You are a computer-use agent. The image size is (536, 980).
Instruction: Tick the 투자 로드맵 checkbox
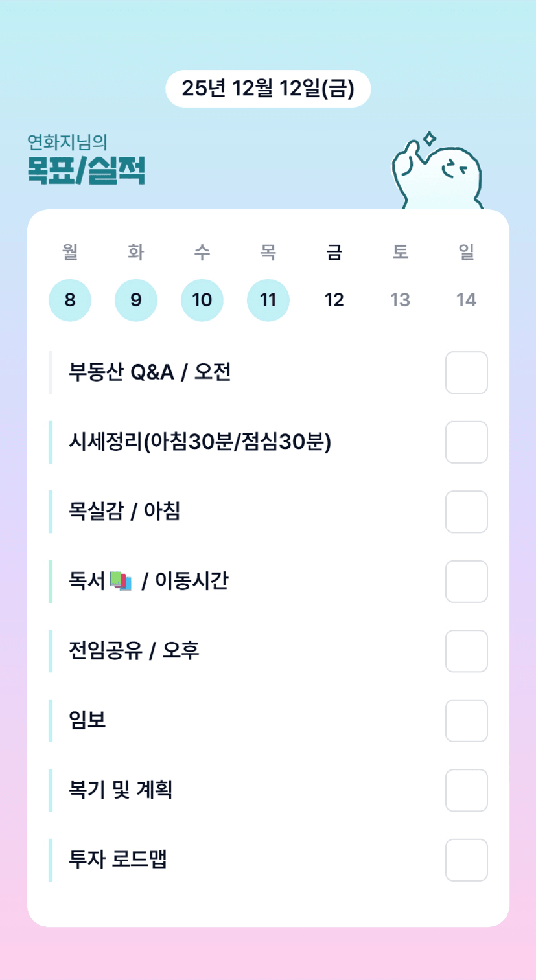(x=466, y=860)
